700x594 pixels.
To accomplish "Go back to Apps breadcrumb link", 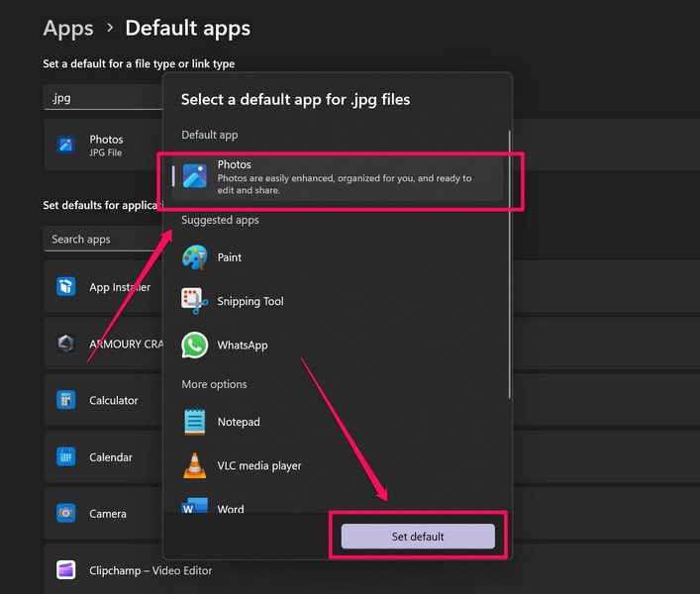I will (68, 29).
